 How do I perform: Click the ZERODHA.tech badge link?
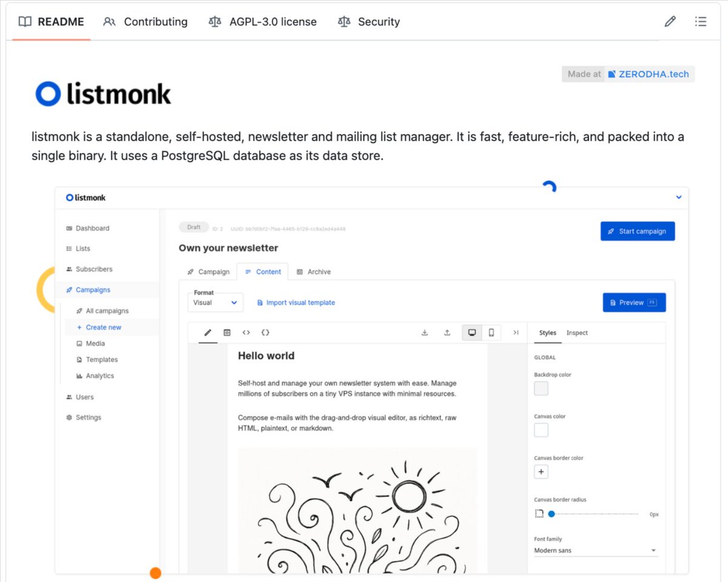coord(649,74)
